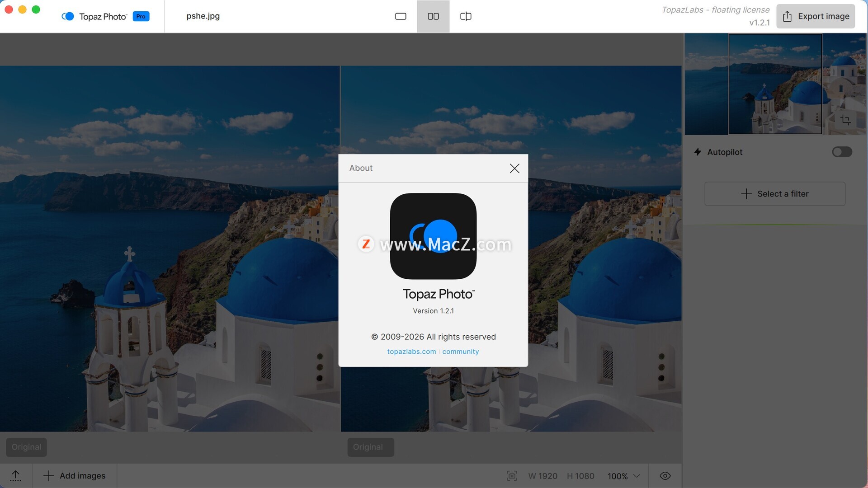The width and height of the screenshot is (868, 488).
Task: Open the 100% zoom dropdown
Action: pyautogui.click(x=624, y=476)
